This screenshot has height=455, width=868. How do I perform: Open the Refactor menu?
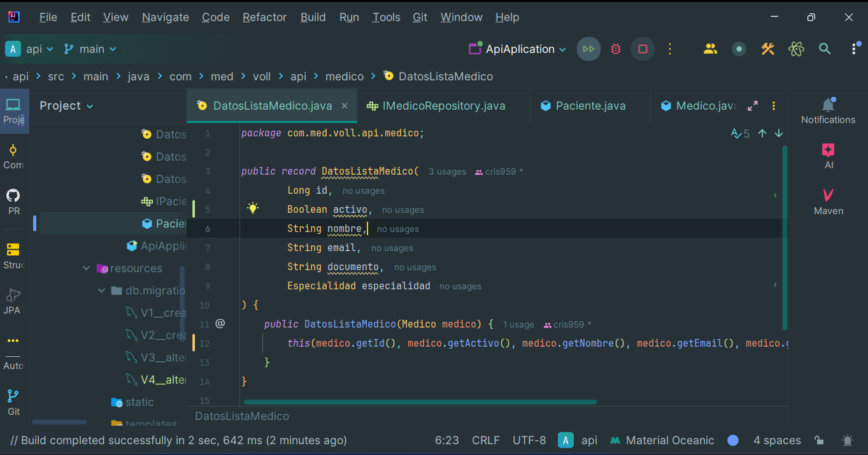(x=264, y=17)
